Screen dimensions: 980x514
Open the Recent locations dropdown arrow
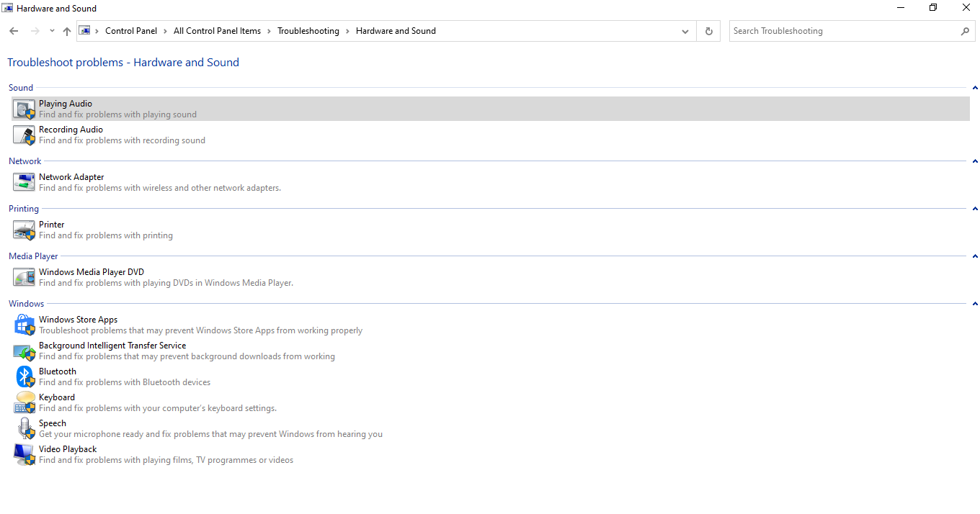(52, 31)
